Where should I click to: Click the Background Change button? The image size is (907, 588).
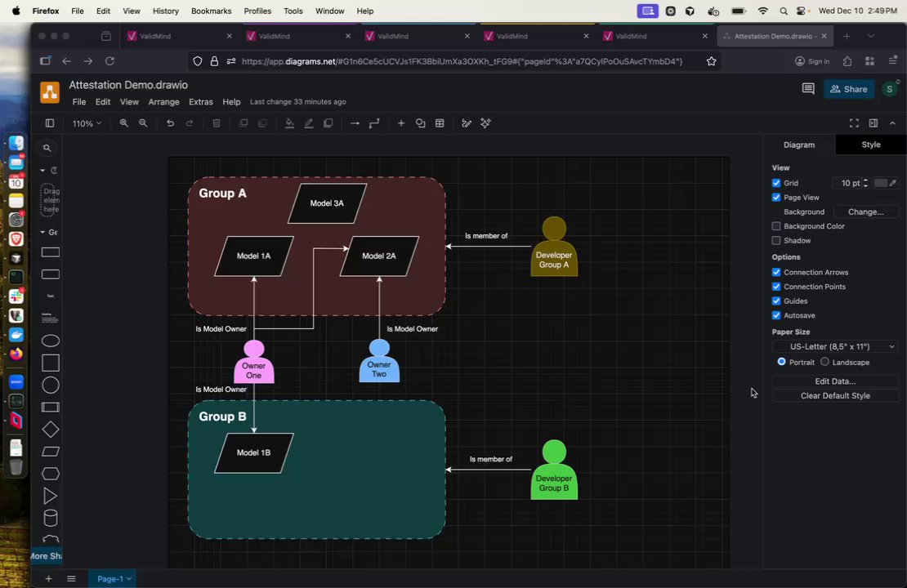(x=865, y=212)
